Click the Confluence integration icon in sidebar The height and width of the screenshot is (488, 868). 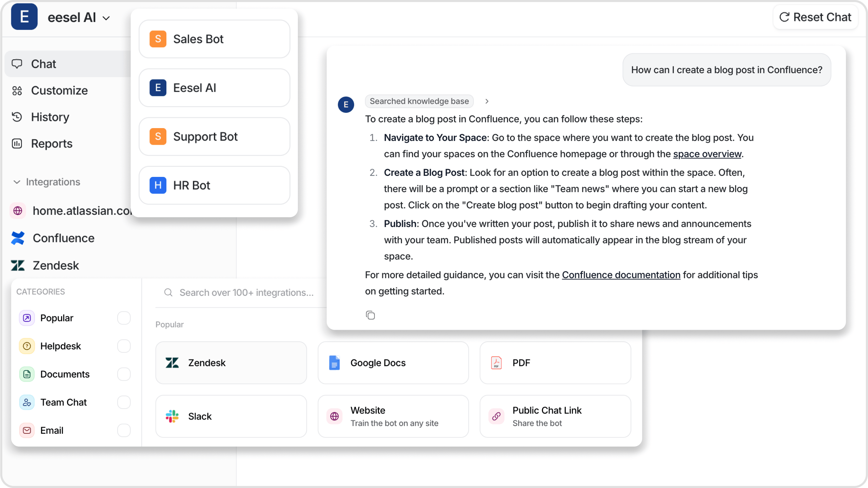(x=18, y=238)
